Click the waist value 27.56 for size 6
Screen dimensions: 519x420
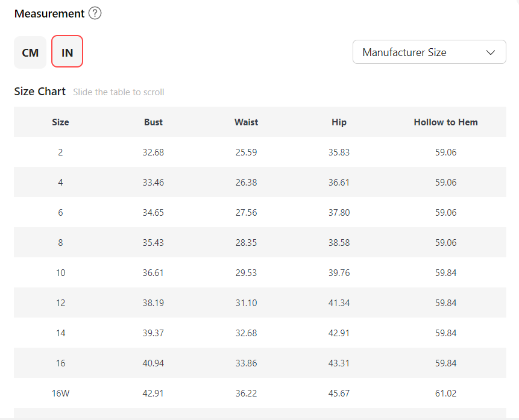pyautogui.click(x=246, y=213)
